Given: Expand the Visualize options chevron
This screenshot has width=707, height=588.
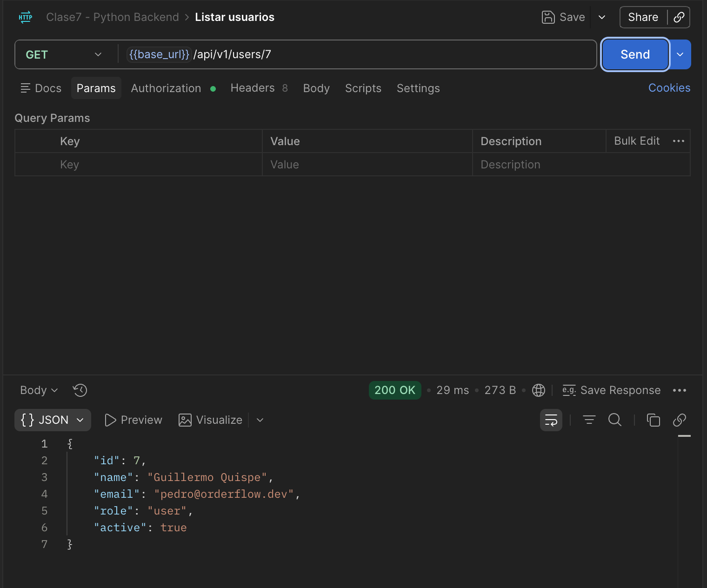Looking at the screenshot, I should tap(260, 420).
